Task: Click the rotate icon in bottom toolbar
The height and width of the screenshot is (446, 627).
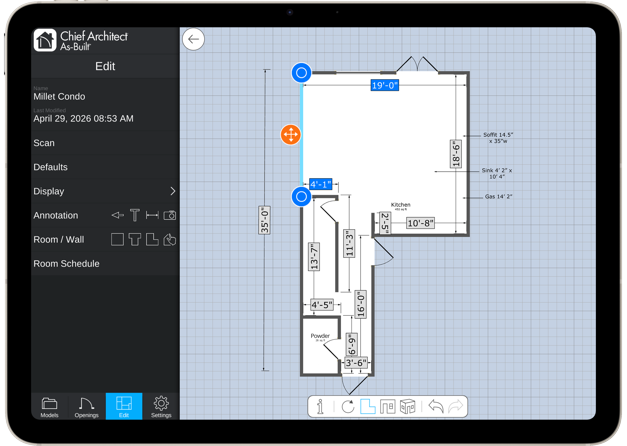Action: (348, 406)
